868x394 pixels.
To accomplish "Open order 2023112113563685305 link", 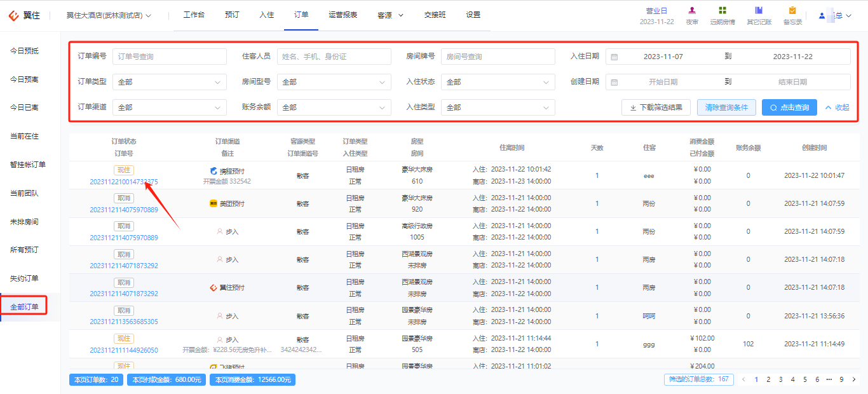I will click(124, 322).
